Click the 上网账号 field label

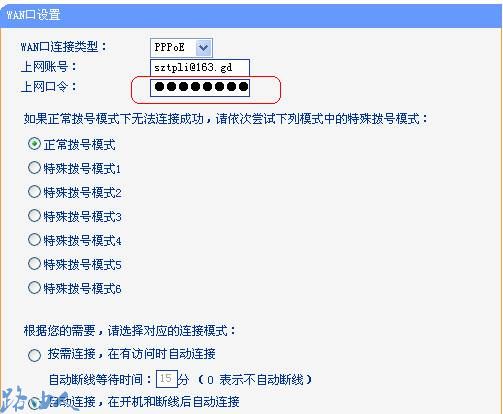pyautogui.click(x=49, y=67)
